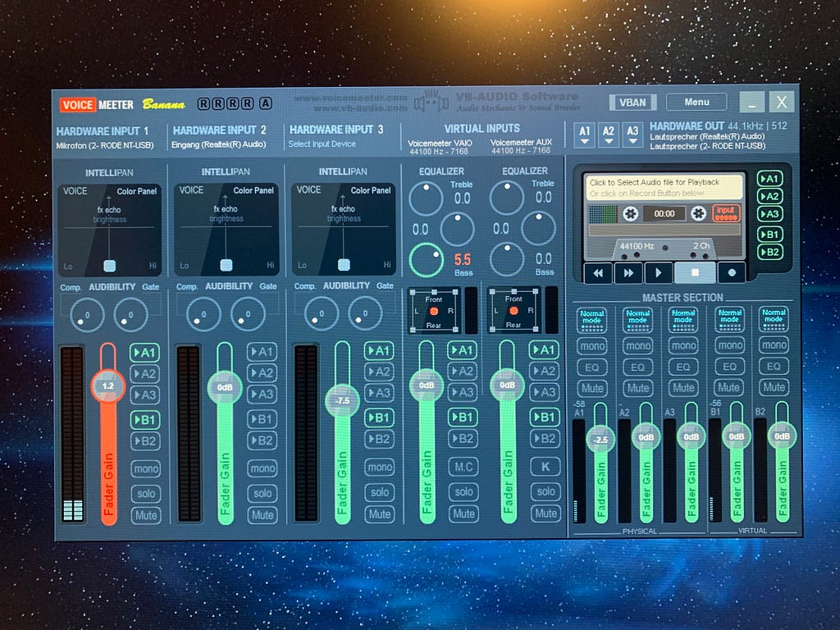This screenshot has width=840, height=630.
Task: Enable recorder playback to A2 bus
Action: coord(769,197)
